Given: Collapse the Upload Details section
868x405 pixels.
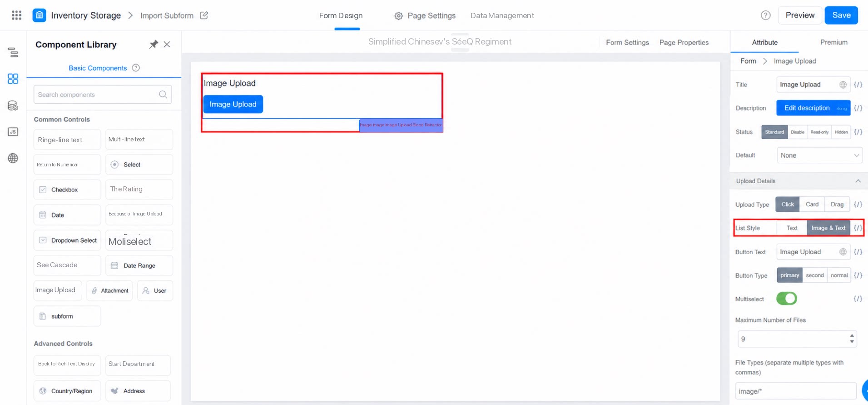Looking at the screenshot, I should (858, 181).
